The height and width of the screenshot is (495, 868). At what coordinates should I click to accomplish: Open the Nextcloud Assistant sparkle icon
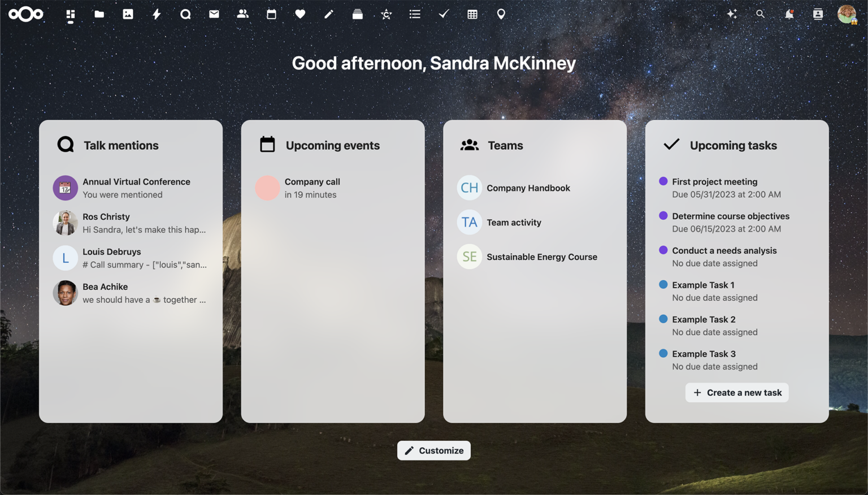(732, 14)
